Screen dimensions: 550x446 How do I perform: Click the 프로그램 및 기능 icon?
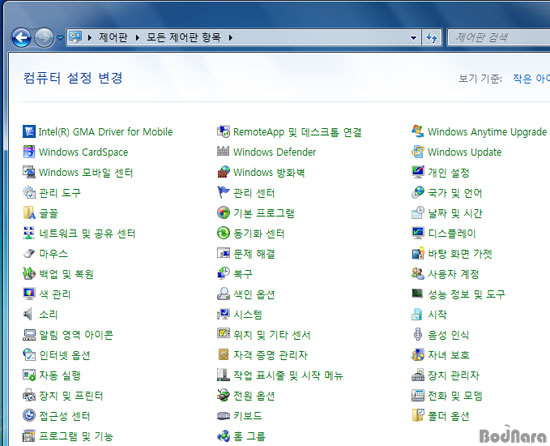[x=29, y=436]
